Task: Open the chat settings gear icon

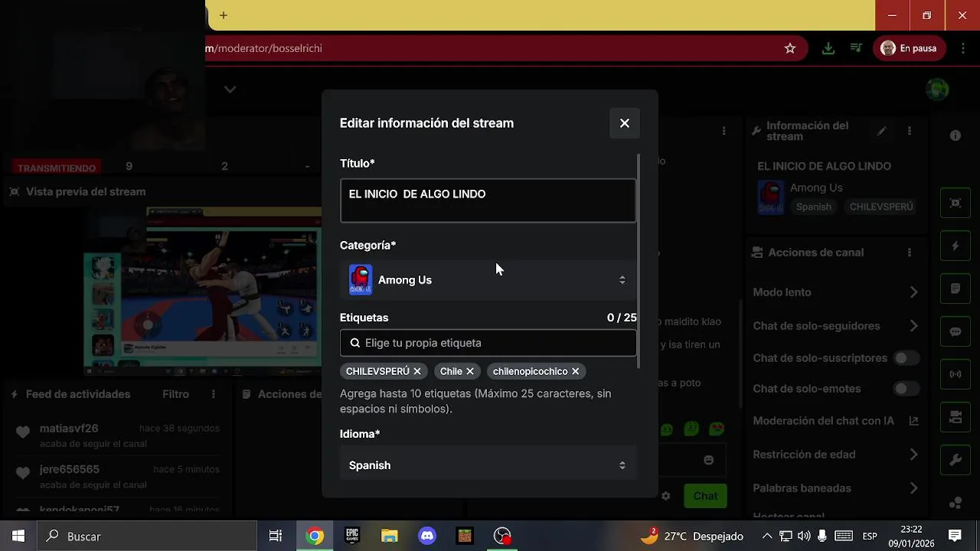Action: pos(666,496)
